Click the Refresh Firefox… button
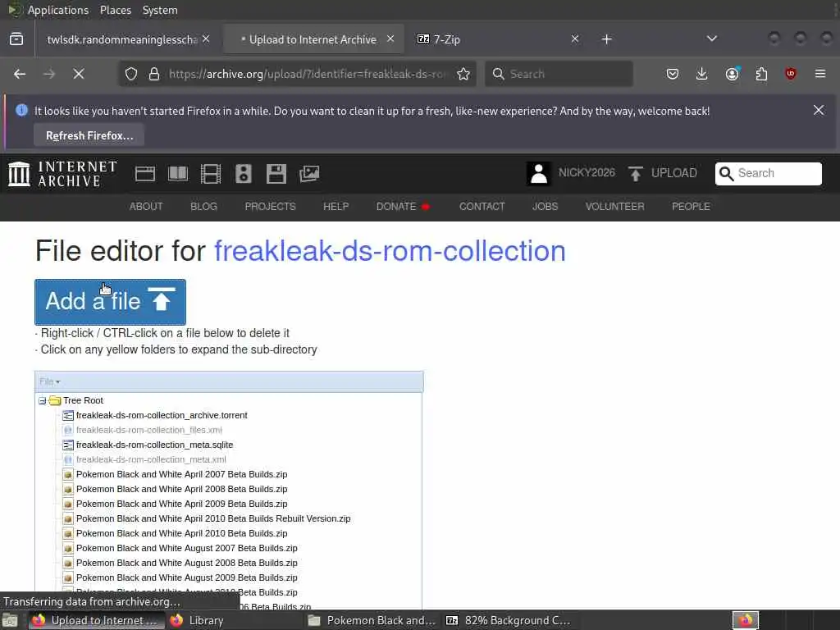The image size is (840, 630). pyautogui.click(x=89, y=135)
